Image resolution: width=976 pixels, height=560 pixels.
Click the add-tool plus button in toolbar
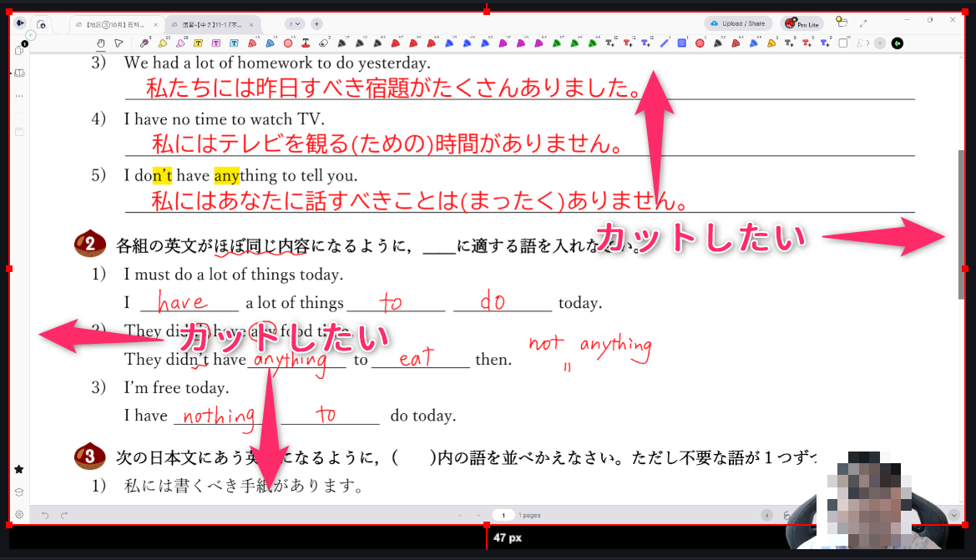click(x=879, y=43)
